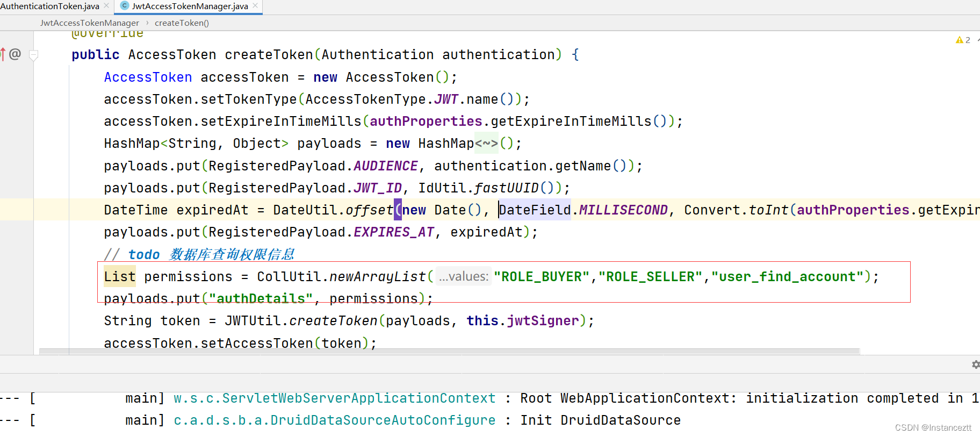This screenshot has height=436, width=980.
Task: Close the AuthenticationToken.java tab
Action: 106,6
